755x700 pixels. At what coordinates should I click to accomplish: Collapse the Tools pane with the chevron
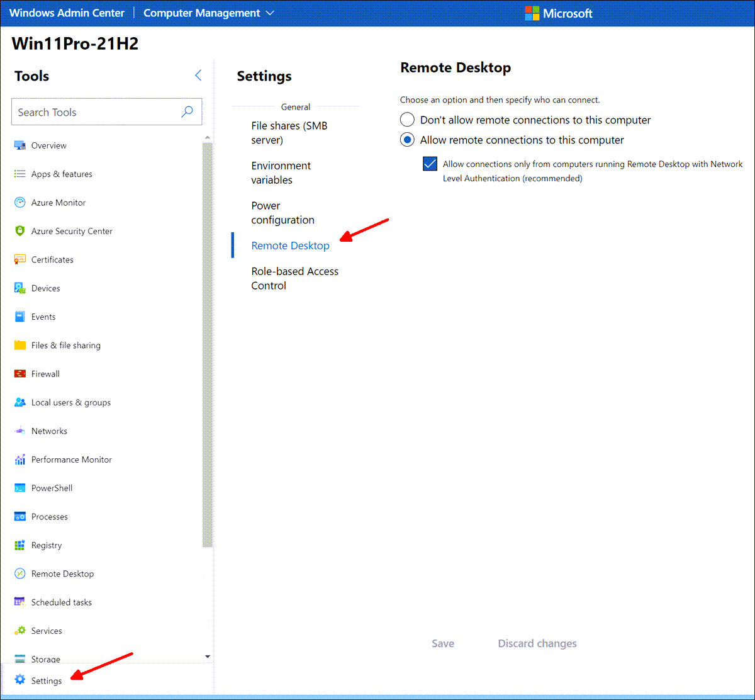coord(198,75)
